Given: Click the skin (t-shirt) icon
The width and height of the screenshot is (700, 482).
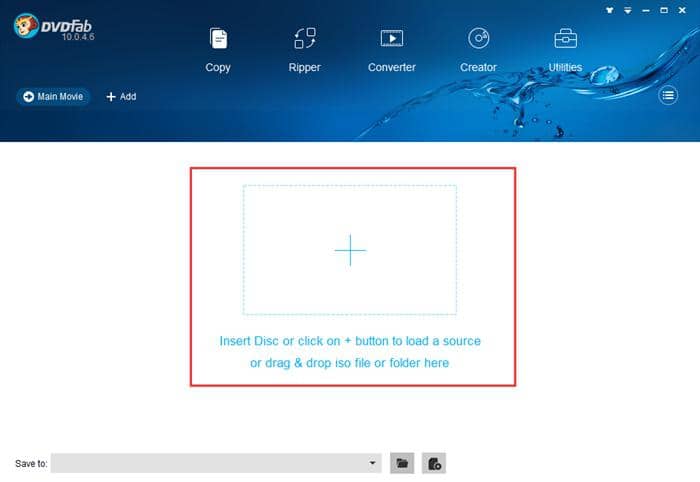Looking at the screenshot, I should (x=608, y=11).
